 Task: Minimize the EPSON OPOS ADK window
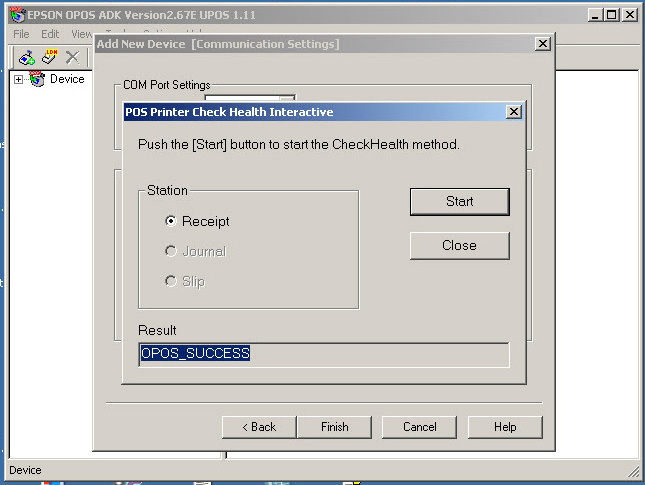click(595, 15)
